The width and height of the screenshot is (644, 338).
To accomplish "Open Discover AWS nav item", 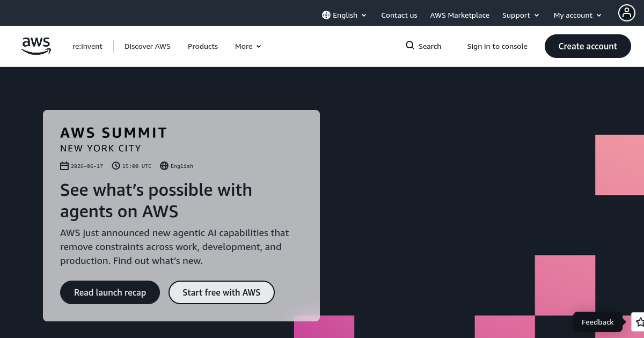I will point(148,46).
